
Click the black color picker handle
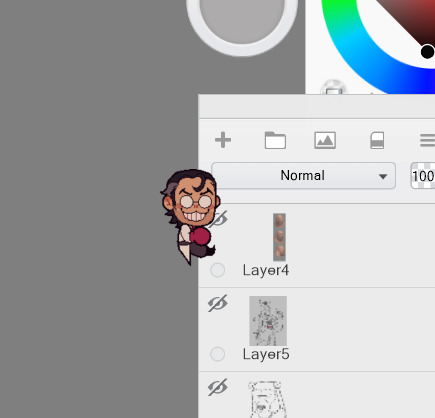pos(427,52)
